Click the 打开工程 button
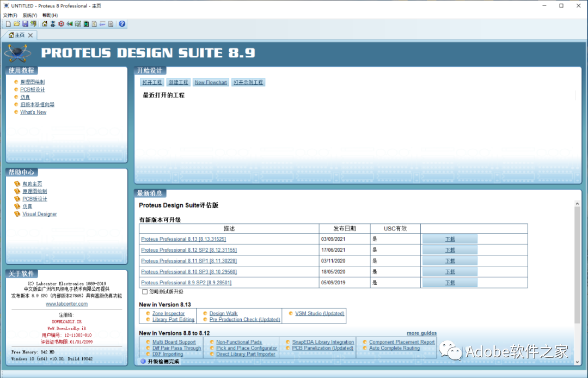Screen dimensions: 588x378 click(x=151, y=82)
